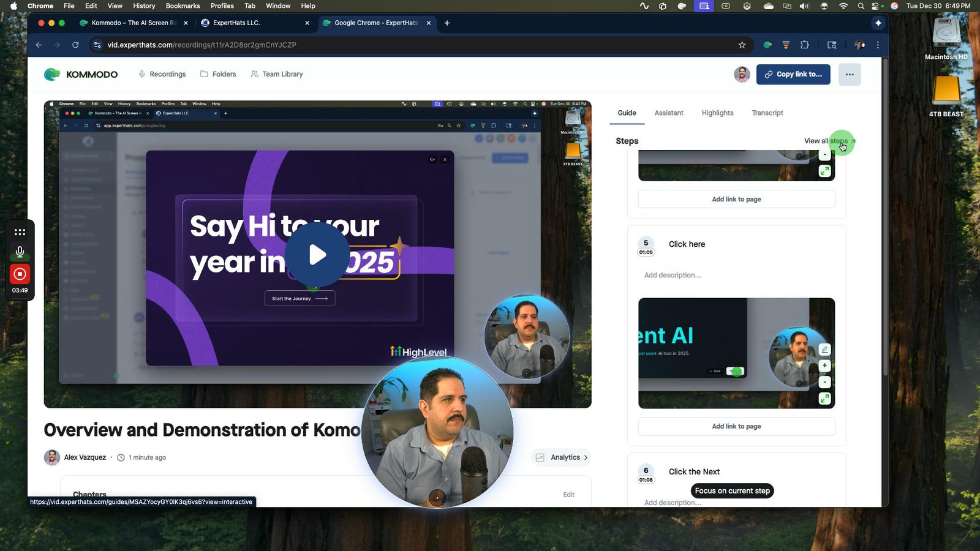Viewport: 980px width, 551px height.
Task: Switch to the Highlights tab
Action: [x=717, y=113]
